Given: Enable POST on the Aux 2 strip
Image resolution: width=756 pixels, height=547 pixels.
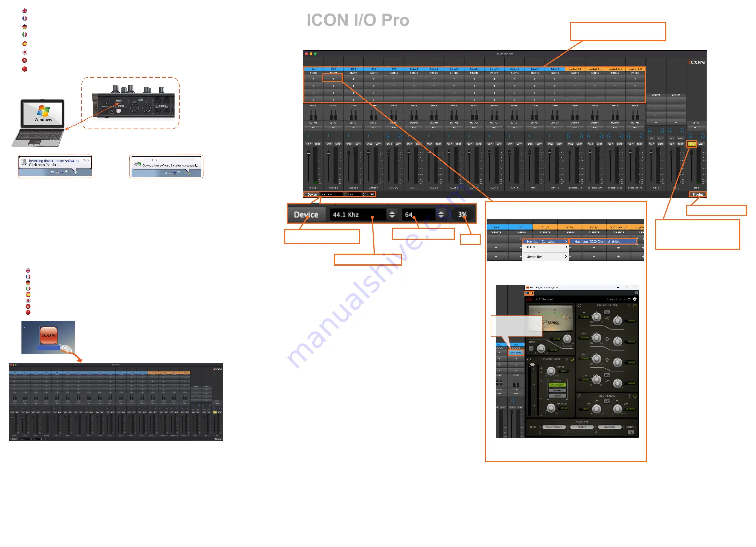Looking at the screenshot, I should click(680, 138).
